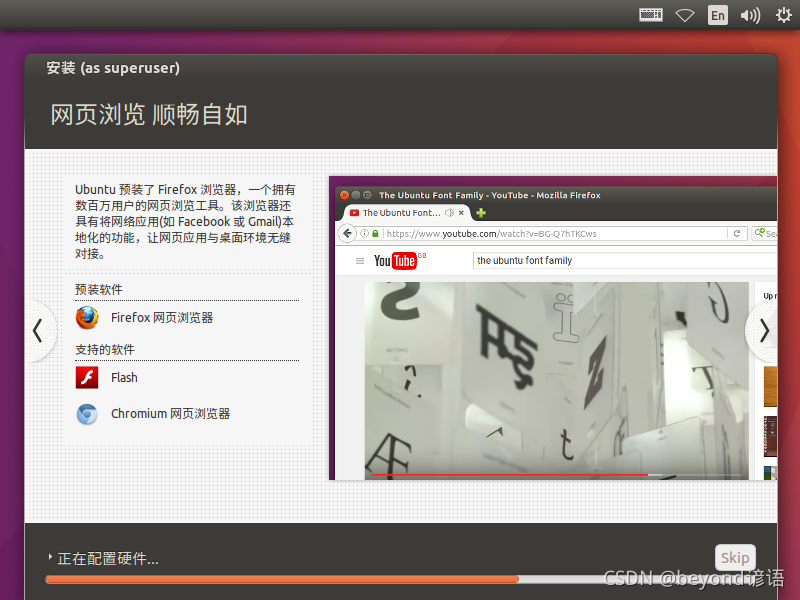Click the Firefox browser icon
Viewport: 800px width, 600px height.
[87, 317]
